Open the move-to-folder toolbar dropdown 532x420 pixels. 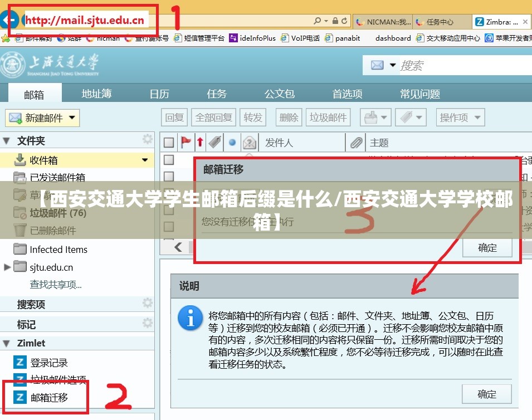(375, 118)
